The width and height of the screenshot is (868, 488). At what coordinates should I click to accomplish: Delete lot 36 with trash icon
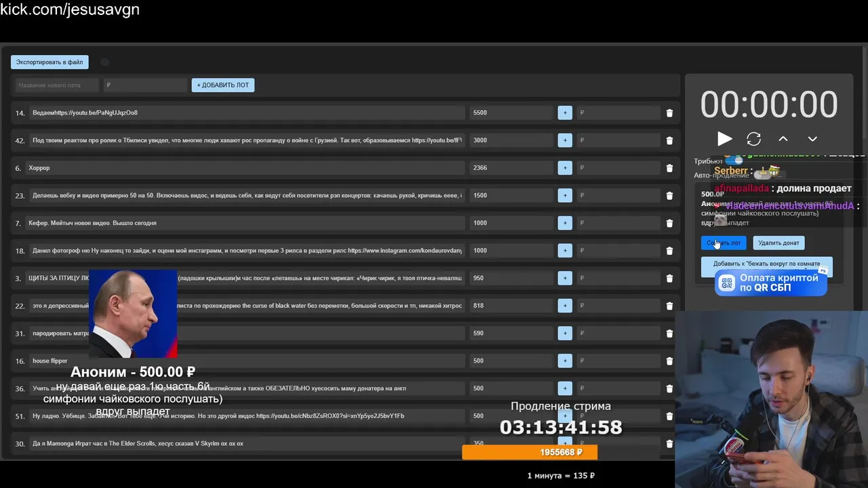[x=669, y=388]
